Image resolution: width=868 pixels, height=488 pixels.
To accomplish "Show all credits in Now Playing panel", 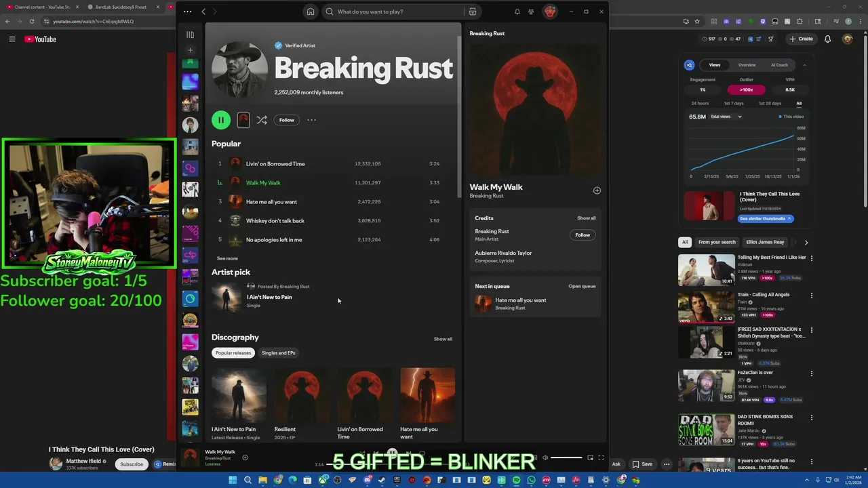I will tap(587, 218).
